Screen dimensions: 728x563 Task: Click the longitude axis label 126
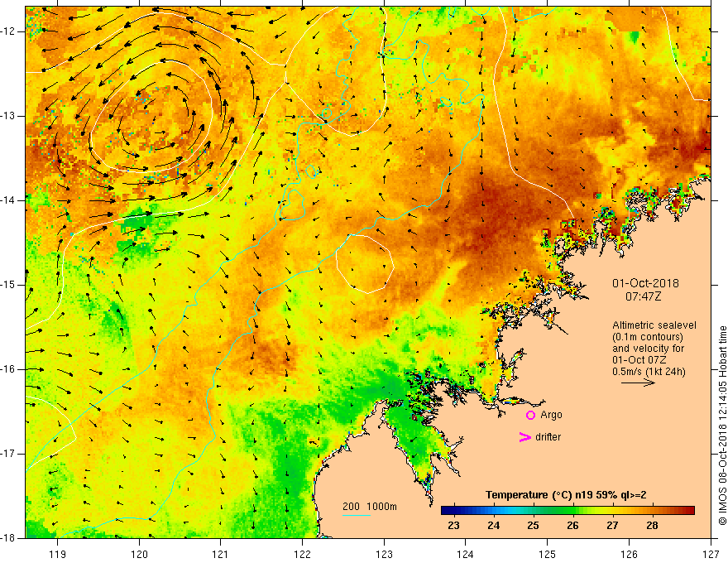coord(629,554)
